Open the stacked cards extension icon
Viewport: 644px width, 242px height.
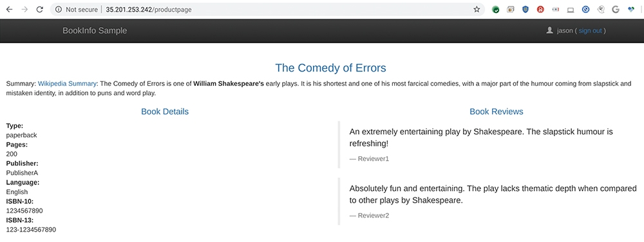pos(511,10)
